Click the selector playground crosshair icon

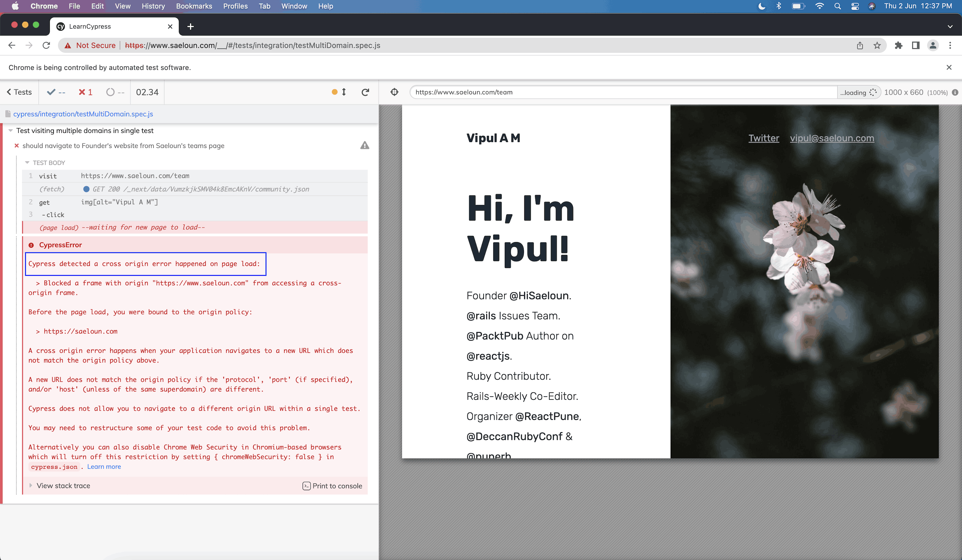394,92
